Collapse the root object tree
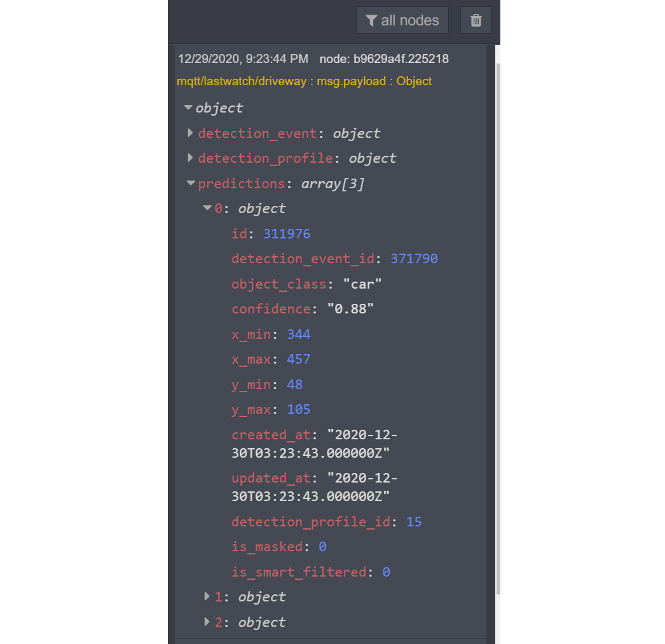The height and width of the screenshot is (644, 665). point(188,107)
